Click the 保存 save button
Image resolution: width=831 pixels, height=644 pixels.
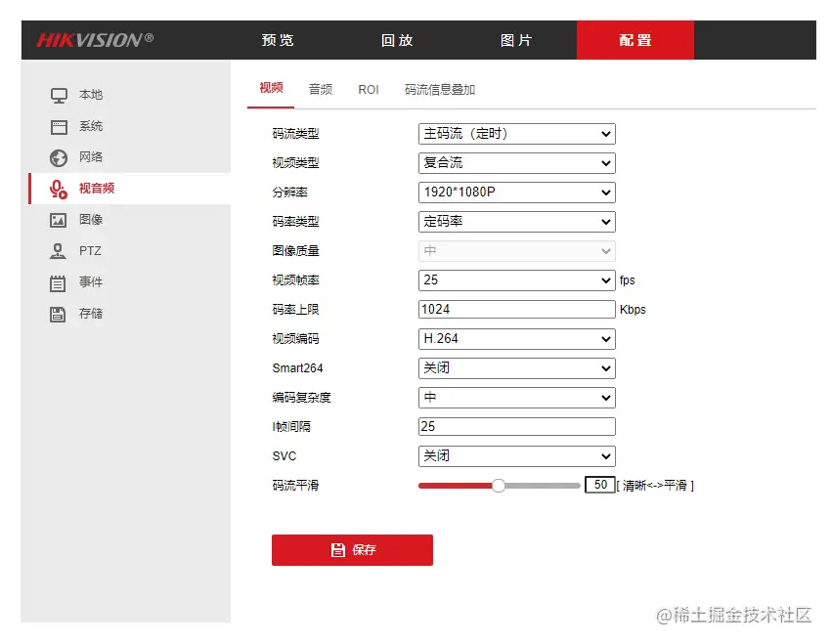352,550
